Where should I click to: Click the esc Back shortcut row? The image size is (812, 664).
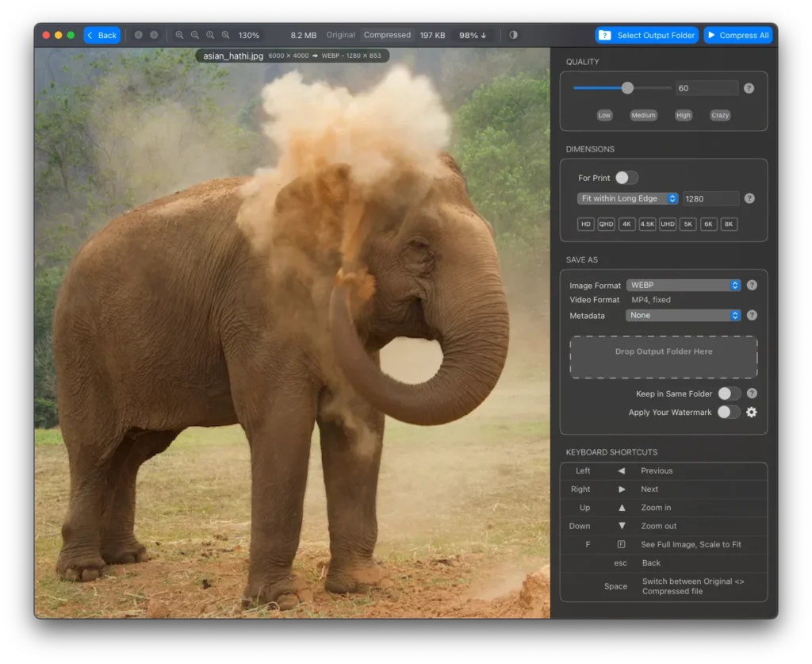pyautogui.click(x=664, y=563)
